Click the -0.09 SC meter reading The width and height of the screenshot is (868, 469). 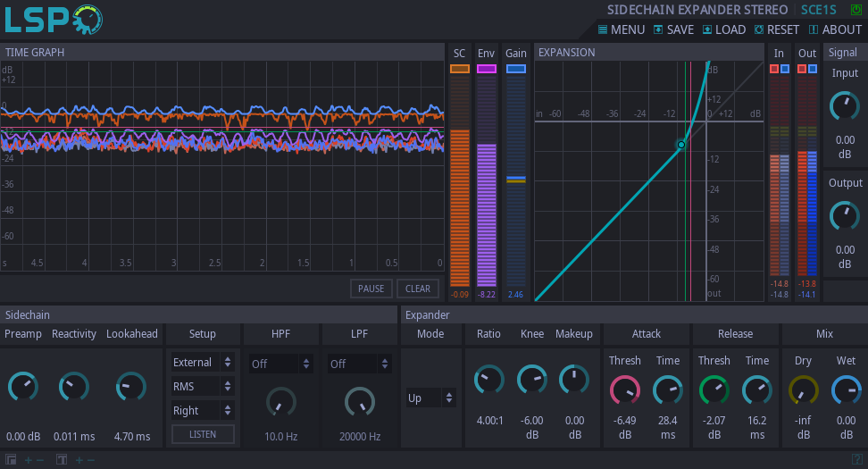460,295
